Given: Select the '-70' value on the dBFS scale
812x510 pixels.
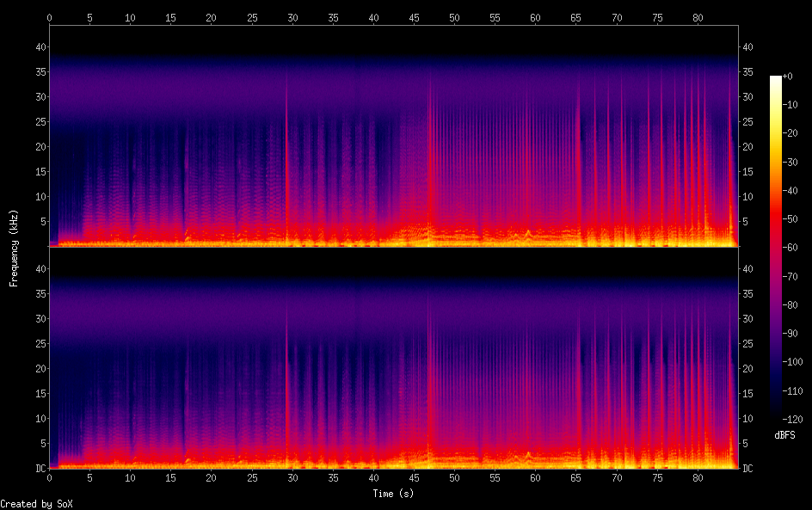Looking at the screenshot, I should (790, 276).
